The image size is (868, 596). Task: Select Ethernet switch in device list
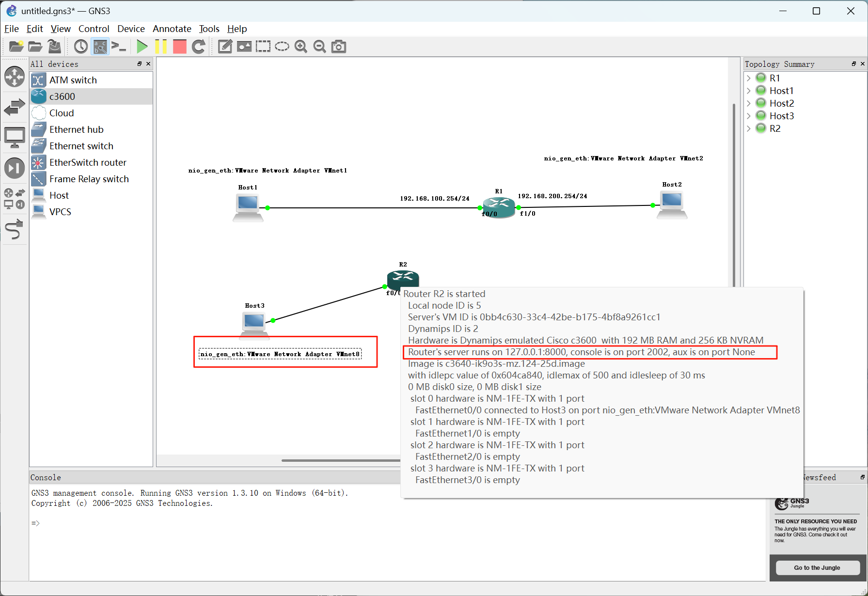coord(91,146)
